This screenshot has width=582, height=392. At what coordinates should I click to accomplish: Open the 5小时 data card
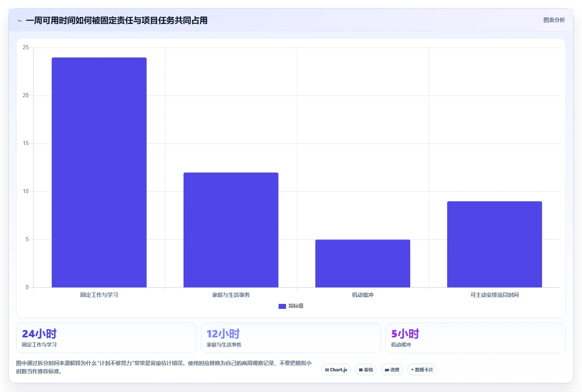475,338
